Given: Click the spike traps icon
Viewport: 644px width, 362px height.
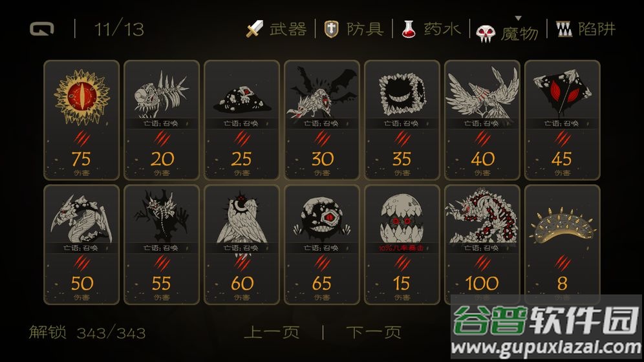Looking at the screenshot, I should pos(564,29).
